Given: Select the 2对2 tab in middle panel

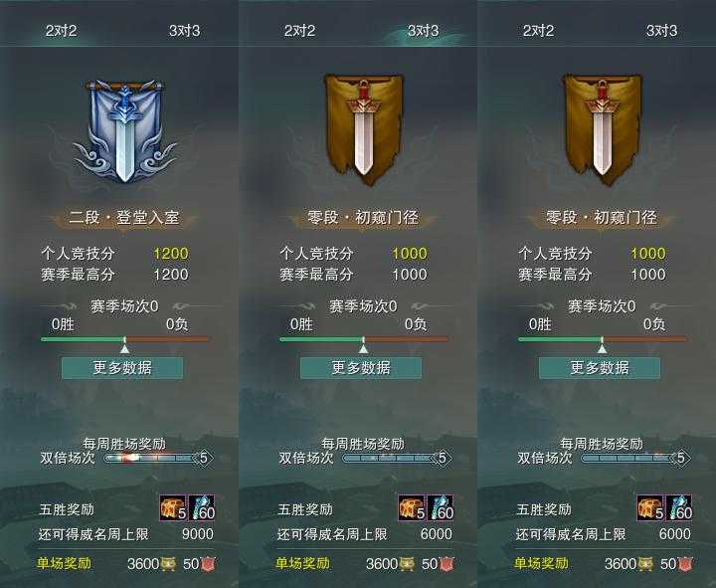Looking at the screenshot, I should click(x=299, y=31).
